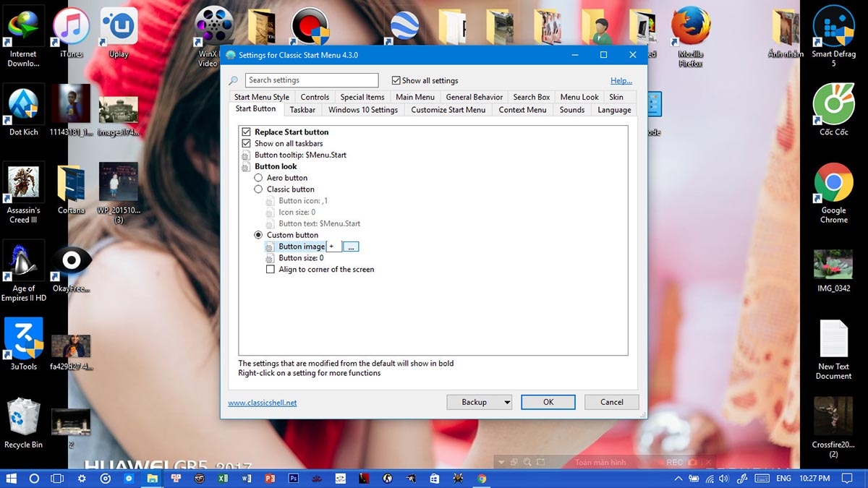Open PowerPoint from the taskbar
Image resolution: width=868 pixels, height=488 pixels.
(270, 479)
